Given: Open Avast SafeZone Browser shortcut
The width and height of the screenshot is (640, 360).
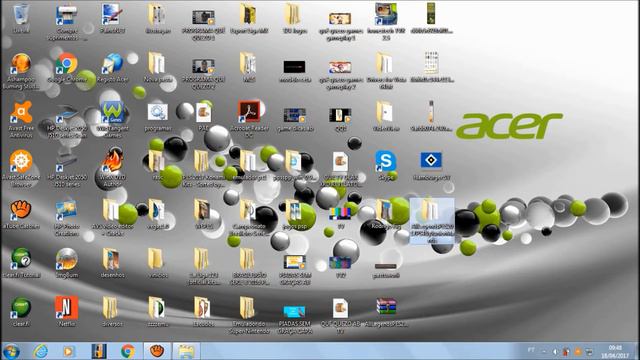Looking at the screenshot, I should (20, 162).
